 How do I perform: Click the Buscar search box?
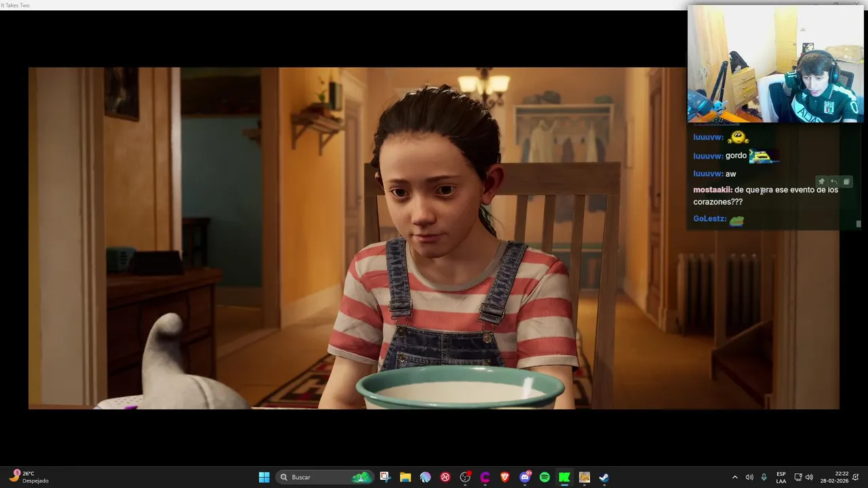[325, 477]
